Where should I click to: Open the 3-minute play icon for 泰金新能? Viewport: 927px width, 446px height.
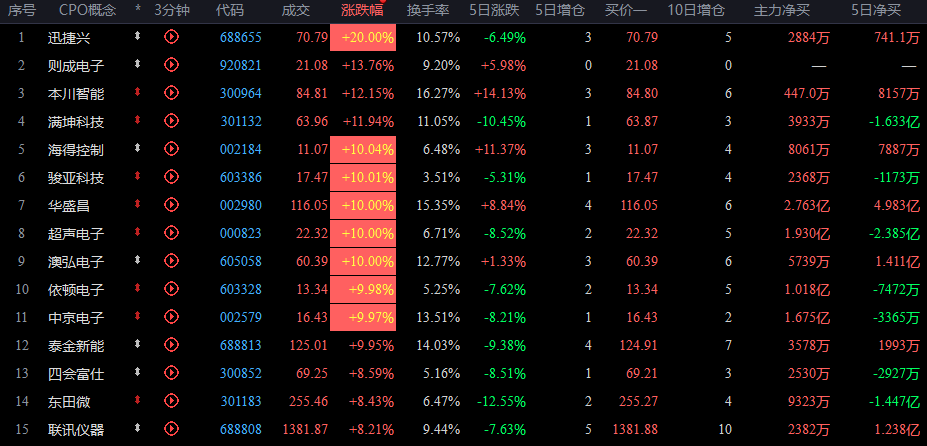coord(171,344)
